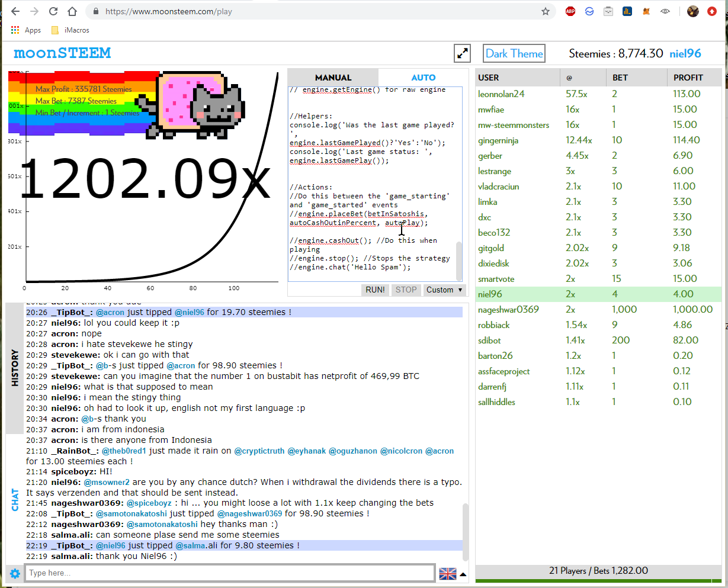The height and width of the screenshot is (588, 728).
Task: Click @acron in the 20:26 TipBot message
Action: click(x=110, y=312)
